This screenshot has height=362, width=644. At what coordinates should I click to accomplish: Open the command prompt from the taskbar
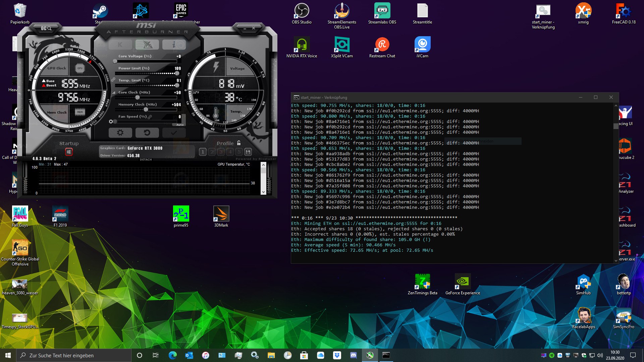[386, 355]
